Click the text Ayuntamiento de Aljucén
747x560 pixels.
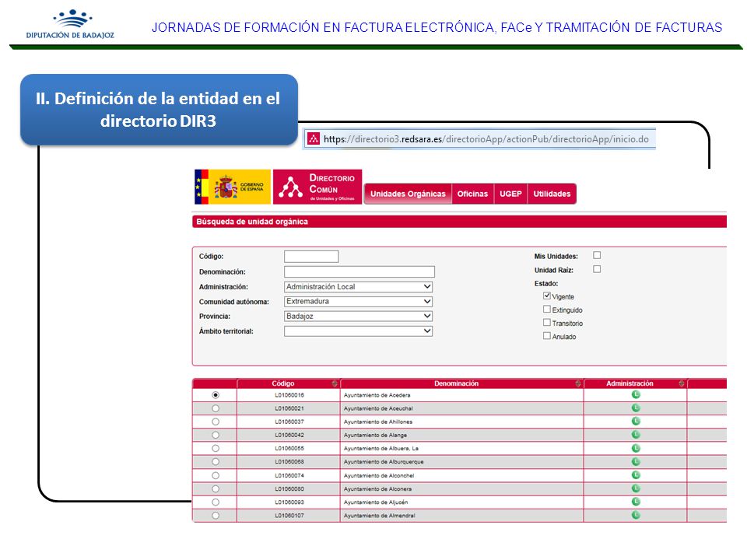tap(375, 502)
